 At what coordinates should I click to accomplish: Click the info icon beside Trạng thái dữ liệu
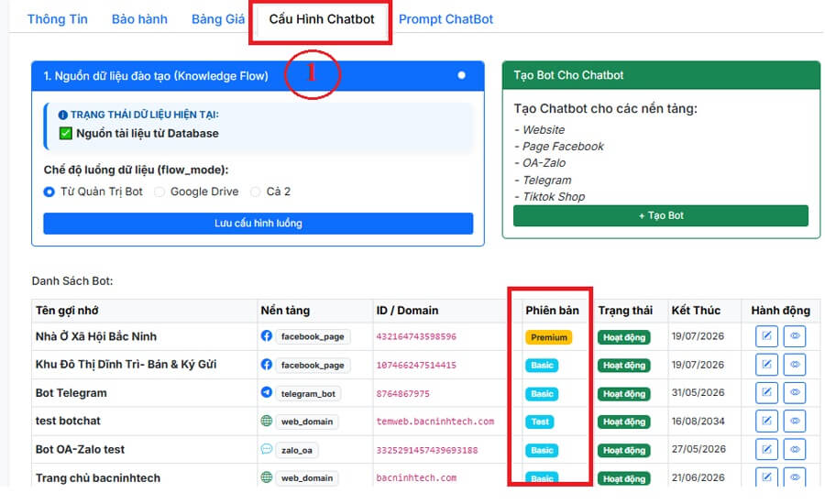pos(63,115)
